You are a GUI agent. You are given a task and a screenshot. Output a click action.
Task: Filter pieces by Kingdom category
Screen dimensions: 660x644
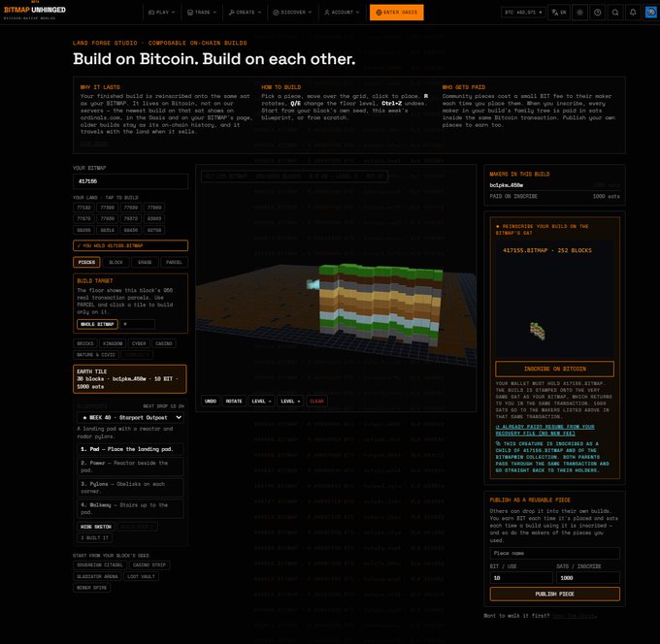click(113, 343)
